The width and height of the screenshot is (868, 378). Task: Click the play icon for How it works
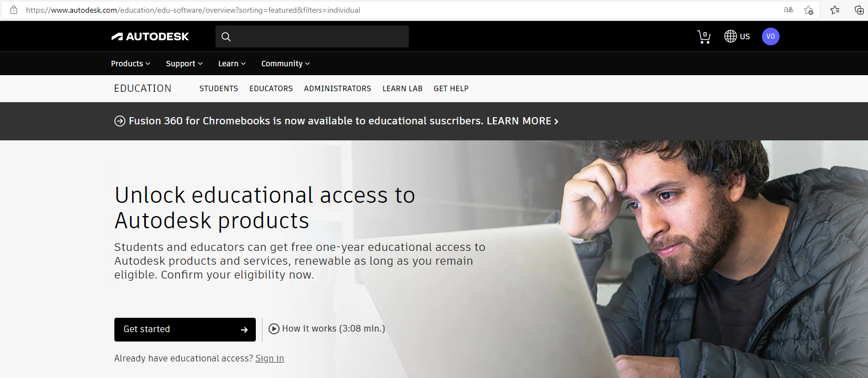point(274,329)
